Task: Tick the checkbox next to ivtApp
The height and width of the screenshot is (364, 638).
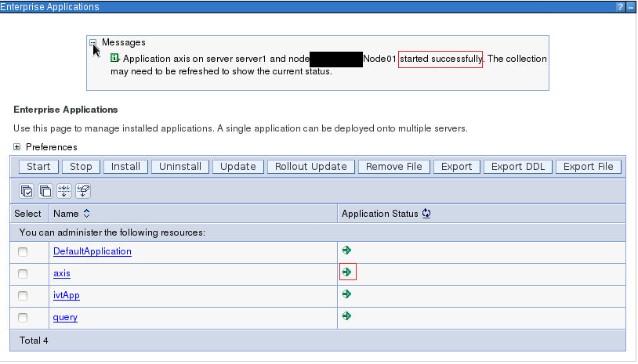Action: 23,296
